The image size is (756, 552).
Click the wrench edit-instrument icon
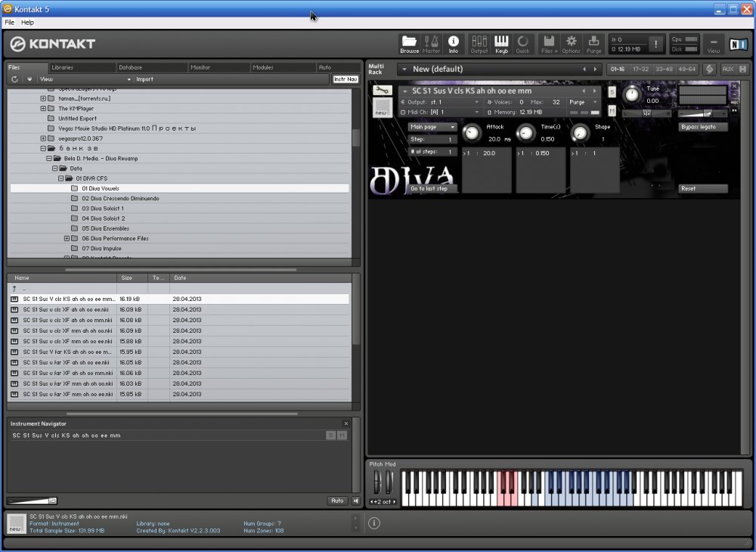coord(383,90)
